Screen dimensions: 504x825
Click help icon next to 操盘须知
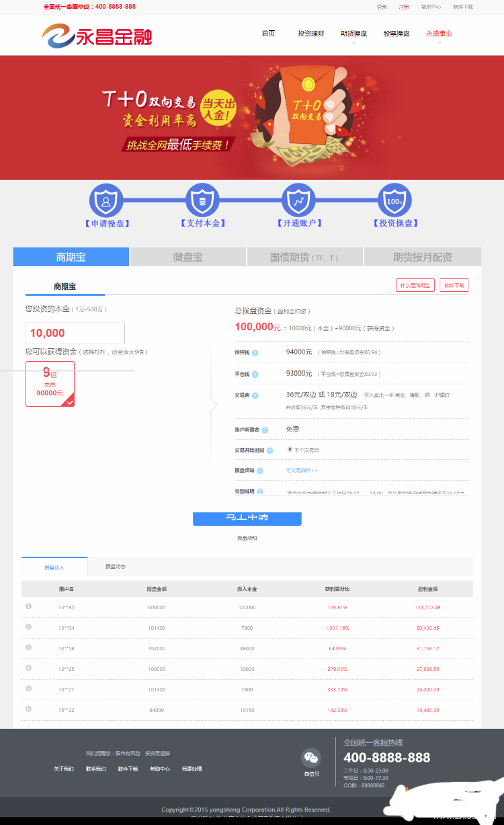[x=260, y=471]
